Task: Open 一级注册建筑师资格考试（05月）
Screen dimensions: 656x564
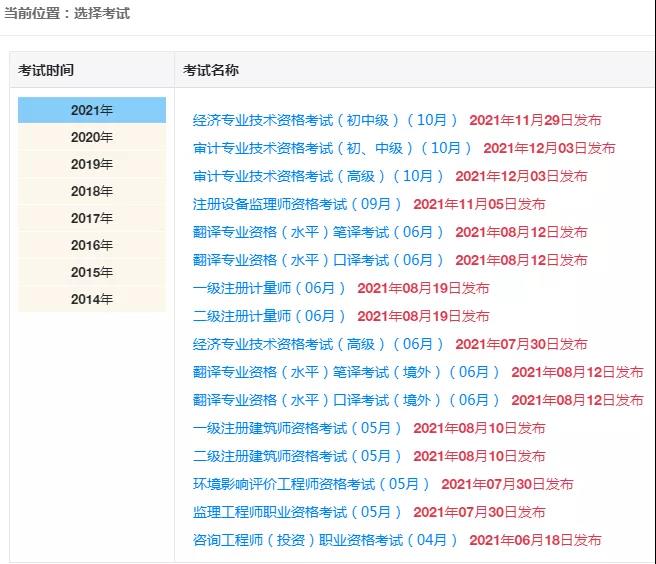Action: (x=297, y=428)
